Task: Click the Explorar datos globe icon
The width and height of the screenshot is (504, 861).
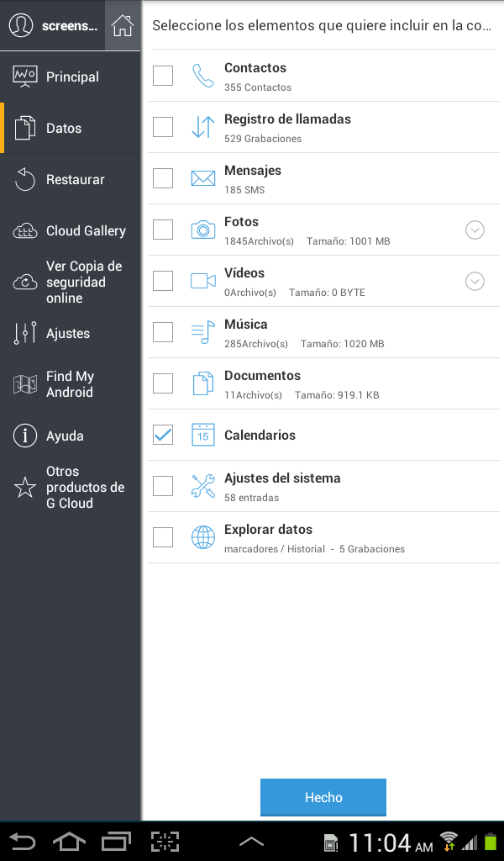Action: 203,537
